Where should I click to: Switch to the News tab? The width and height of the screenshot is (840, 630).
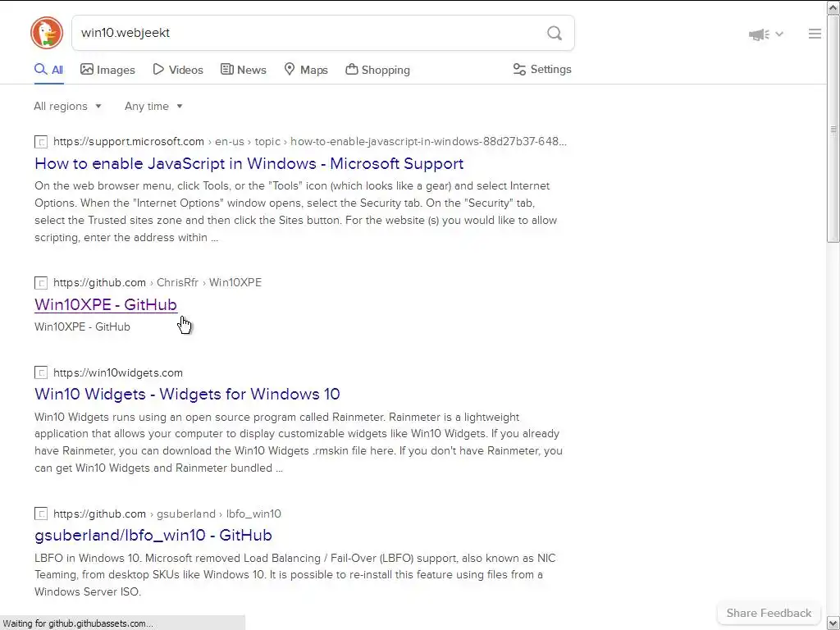[x=243, y=70]
